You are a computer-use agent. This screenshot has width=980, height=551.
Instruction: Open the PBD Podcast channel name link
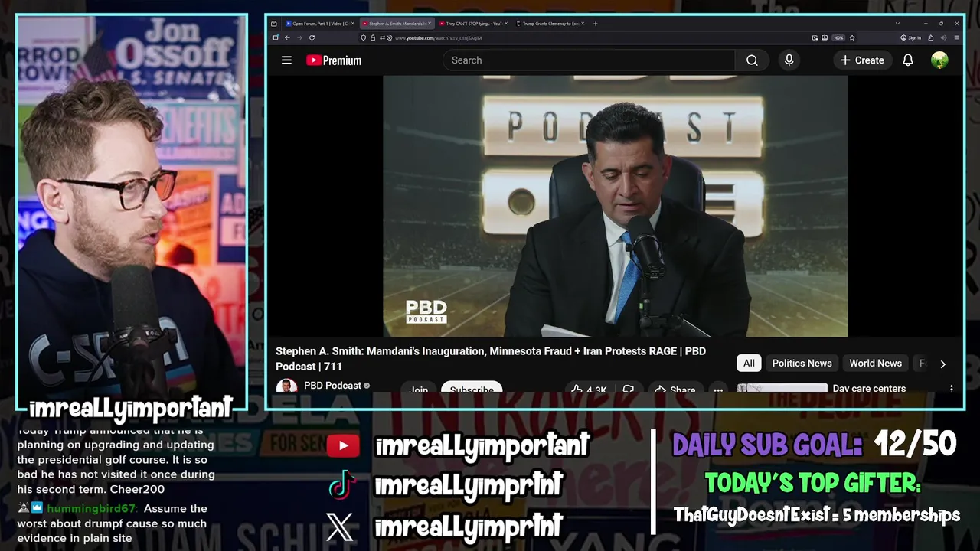pyautogui.click(x=332, y=386)
